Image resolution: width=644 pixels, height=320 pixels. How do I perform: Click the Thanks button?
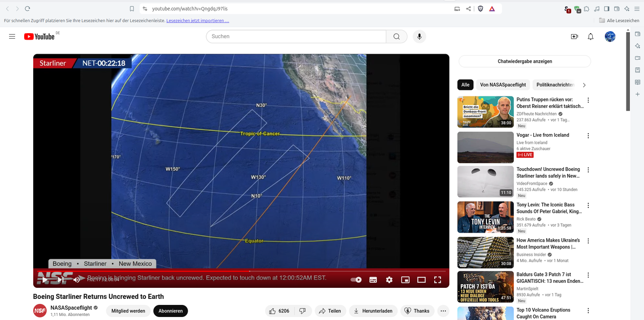[x=417, y=311]
